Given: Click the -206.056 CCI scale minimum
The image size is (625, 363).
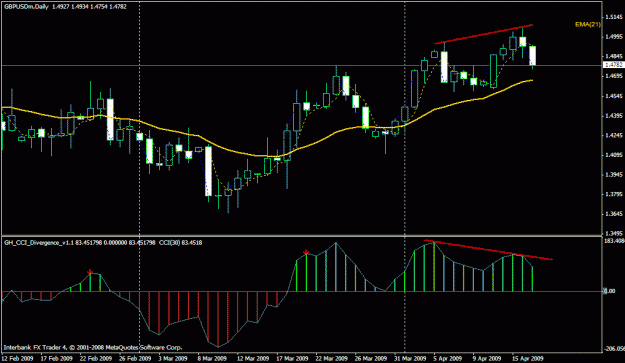Looking at the screenshot, I should (x=614, y=349).
